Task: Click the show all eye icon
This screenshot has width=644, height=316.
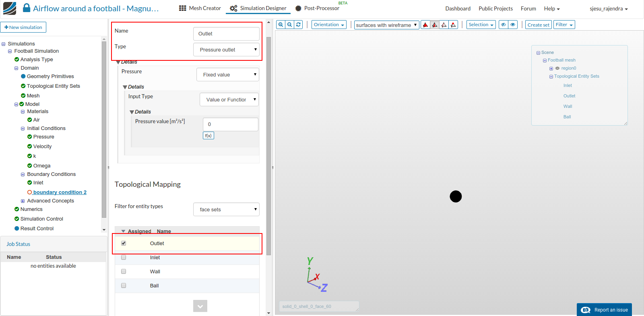Action: (x=513, y=25)
